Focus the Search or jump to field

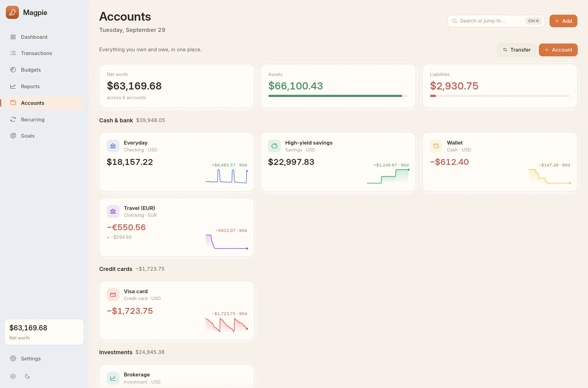pyautogui.click(x=496, y=21)
